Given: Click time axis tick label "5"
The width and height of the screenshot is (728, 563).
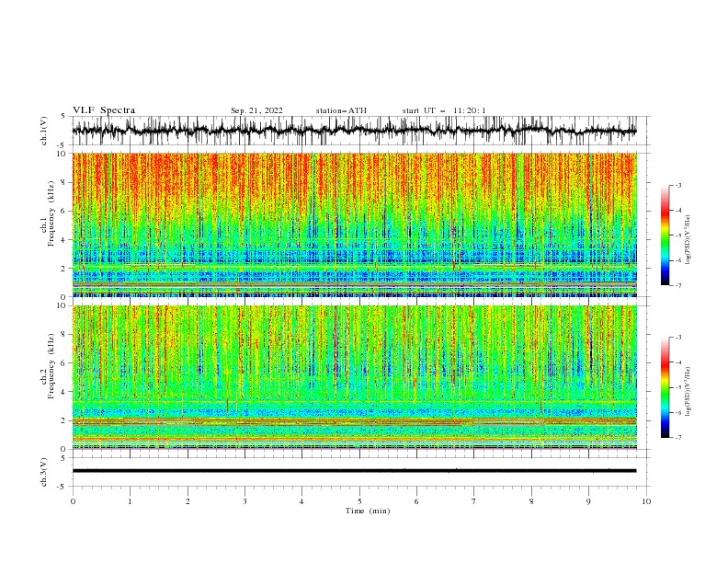Looking at the screenshot, I should click(x=359, y=501).
